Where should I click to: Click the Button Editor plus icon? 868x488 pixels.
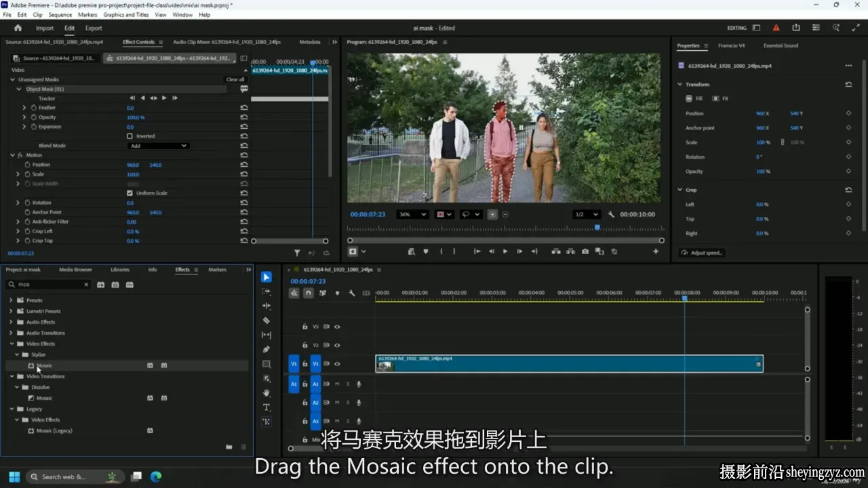tap(656, 251)
